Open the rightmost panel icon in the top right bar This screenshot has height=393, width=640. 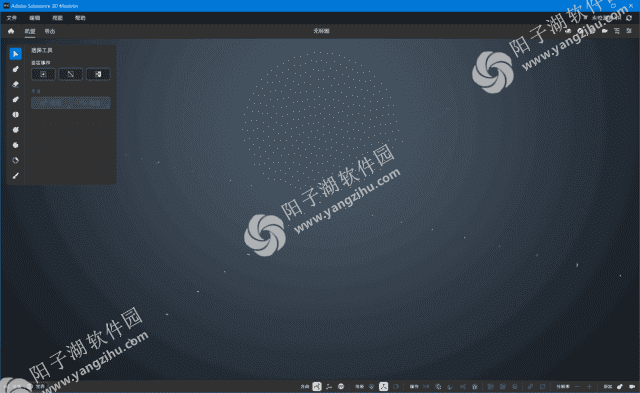[x=629, y=31]
